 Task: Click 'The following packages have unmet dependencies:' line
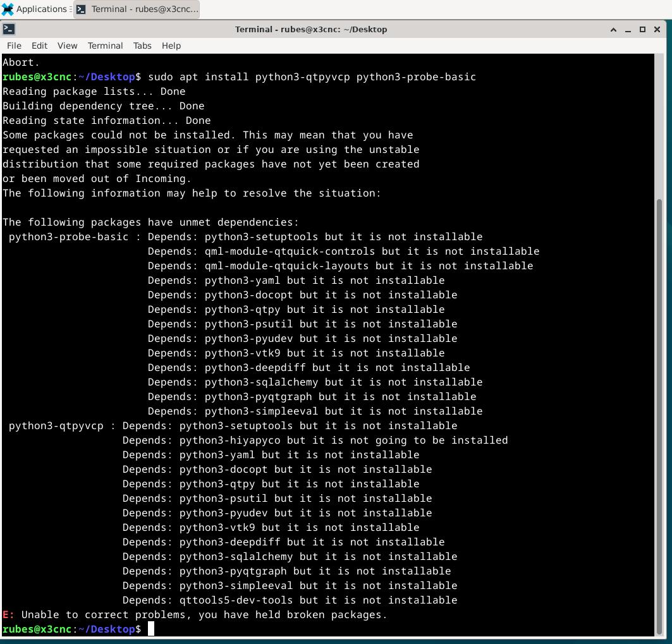pos(150,222)
